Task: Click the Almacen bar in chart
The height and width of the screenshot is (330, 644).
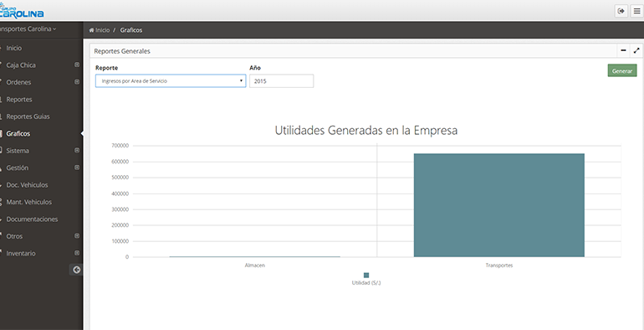Action: point(254,256)
